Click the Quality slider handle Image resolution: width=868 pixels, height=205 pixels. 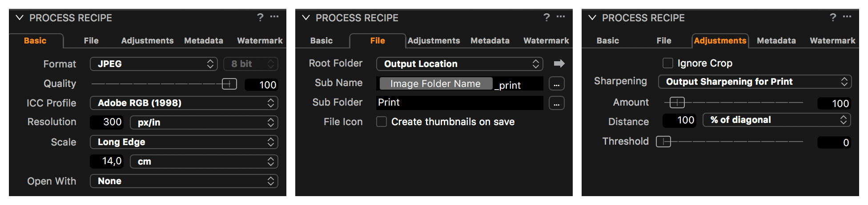(x=229, y=84)
